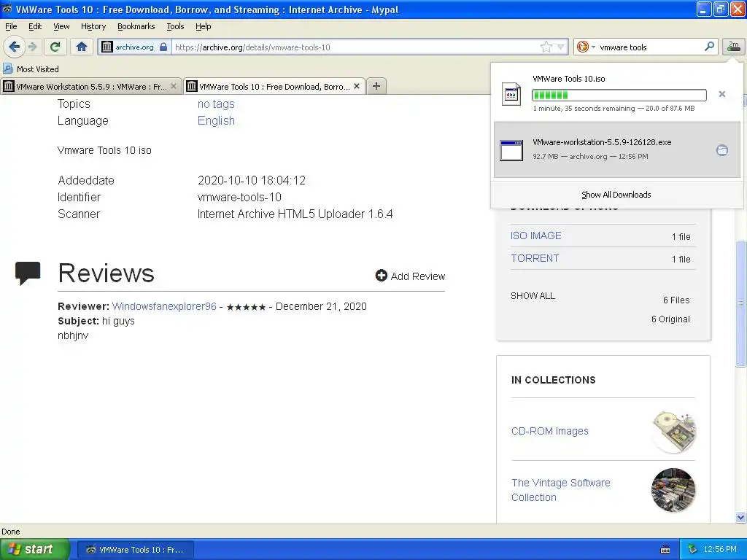Click the Reviews speech bubble icon
The image size is (747, 560).
28,273
